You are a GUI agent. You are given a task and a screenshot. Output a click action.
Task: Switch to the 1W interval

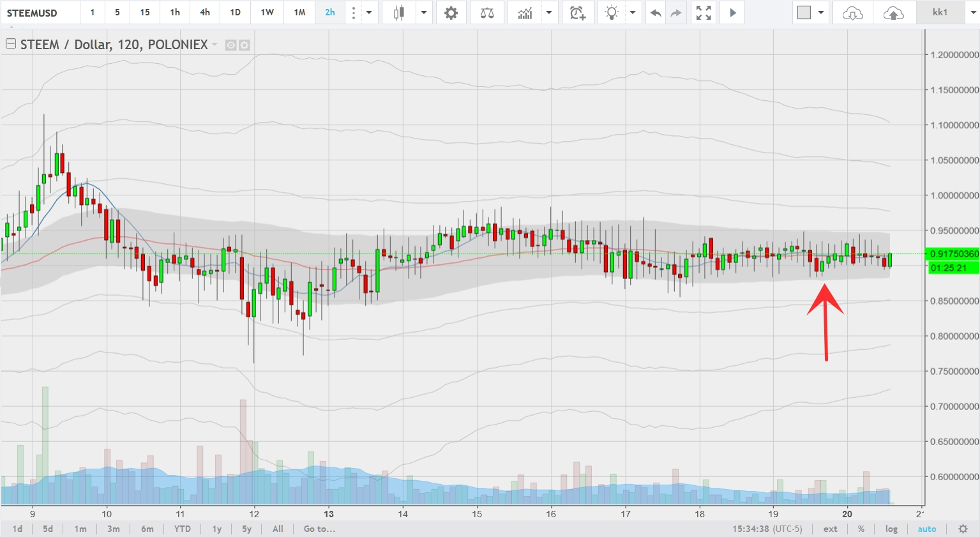point(267,13)
